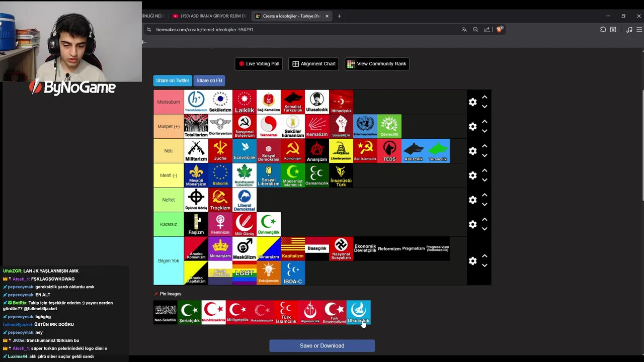Screen dimensions: 644x362
Task: Select the Laiklik ideology tile
Action: click(x=244, y=102)
